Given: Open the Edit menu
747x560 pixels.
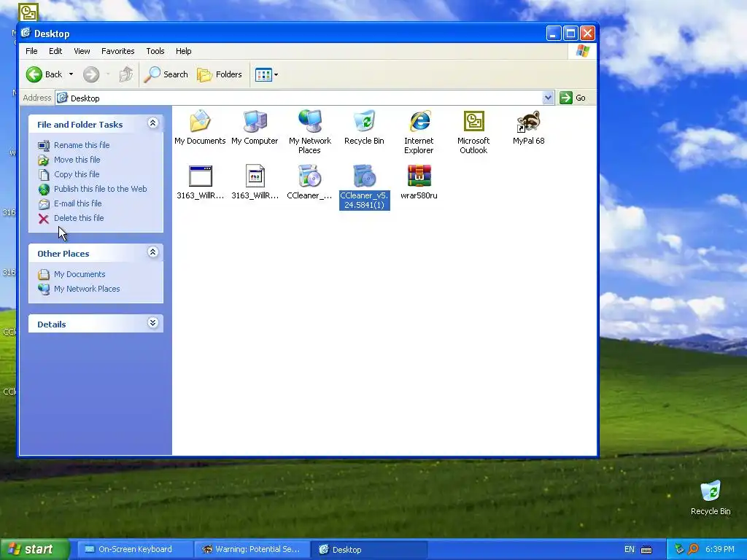Looking at the screenshot, I should tap(55, 51).
